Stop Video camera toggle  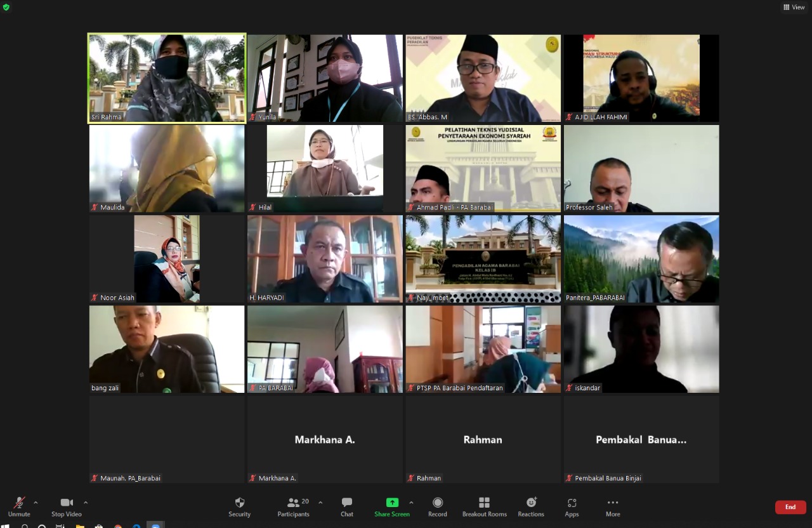[66, 506]
